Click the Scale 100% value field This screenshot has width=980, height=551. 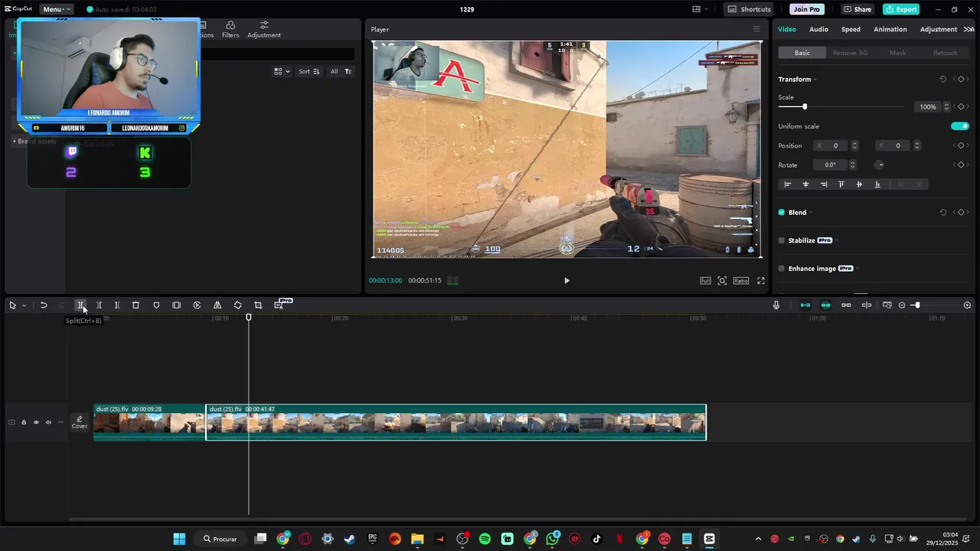(x=928, y=107)
